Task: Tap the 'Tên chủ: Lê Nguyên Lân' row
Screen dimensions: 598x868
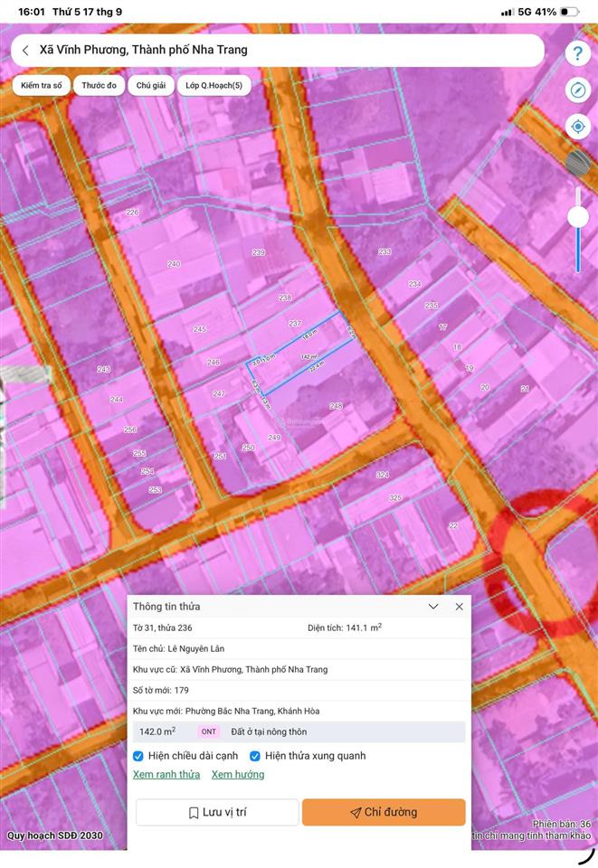Action: pos(299,649)
